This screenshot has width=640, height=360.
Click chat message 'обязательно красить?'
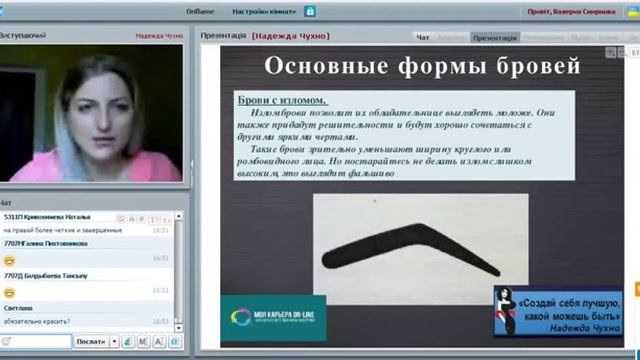(37, 322)
